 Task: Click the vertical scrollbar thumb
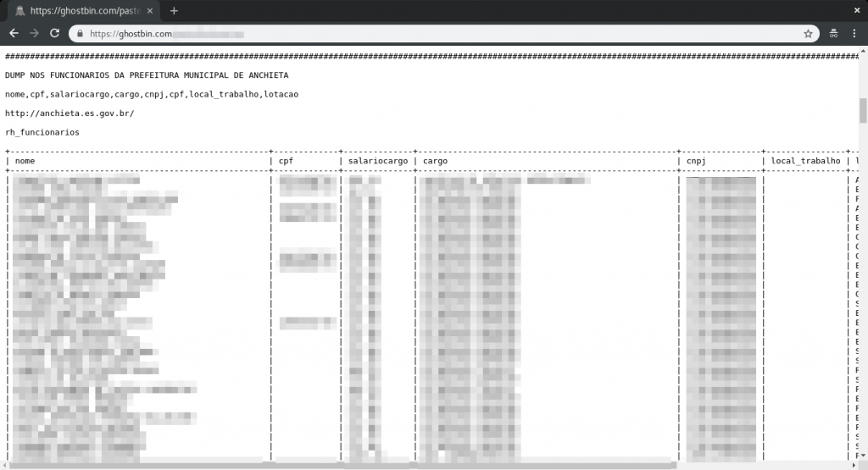point(863,111)
